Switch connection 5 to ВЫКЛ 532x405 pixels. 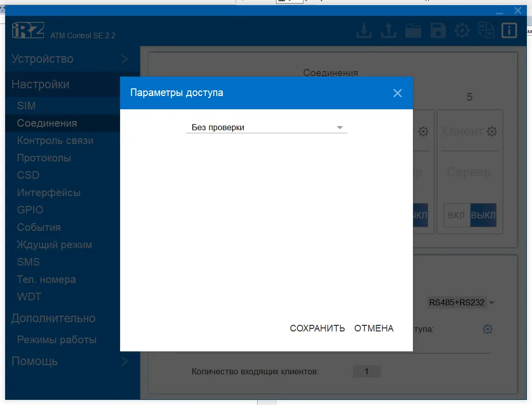click(x=483, y=215)
